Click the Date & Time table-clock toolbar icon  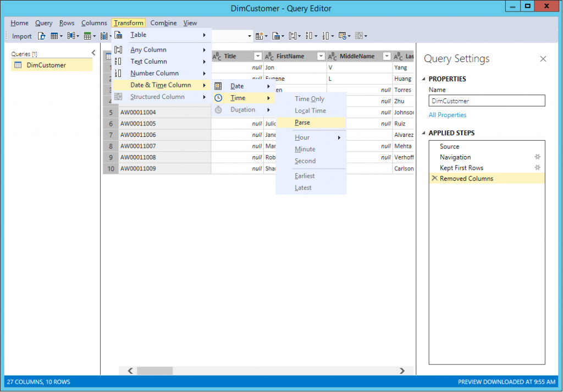click(342, 36)
